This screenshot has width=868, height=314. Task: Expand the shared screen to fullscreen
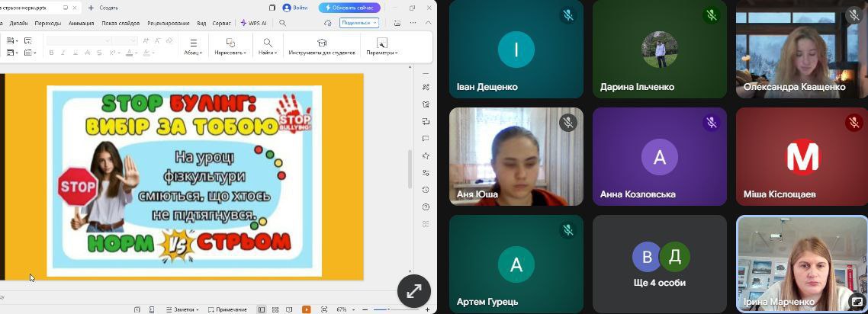tap(413, 290)
